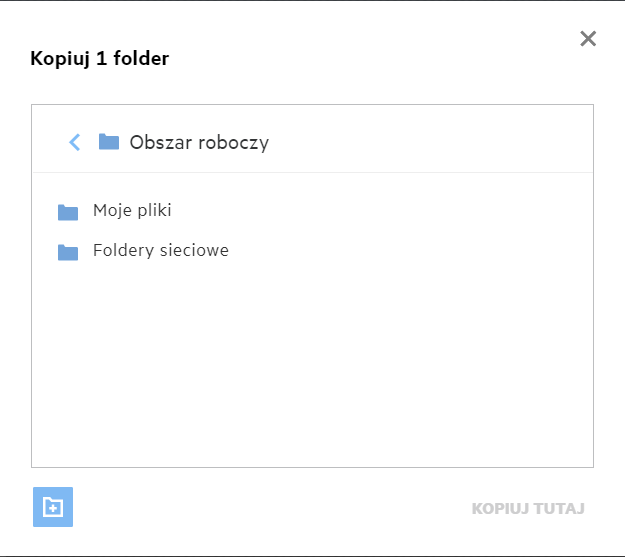The height and width of the screenshot is (557, 625).
Task: Select the Obszar roboczy location title
Action: pyautogui.click(x=199, y=142)
